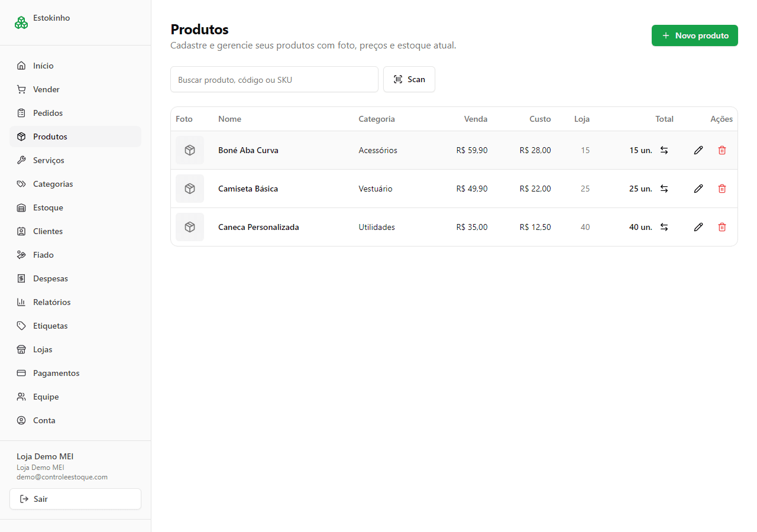757x532 pixels.
Task: Open Relatórios in the sidebar
Action: (x=75, y=302)
